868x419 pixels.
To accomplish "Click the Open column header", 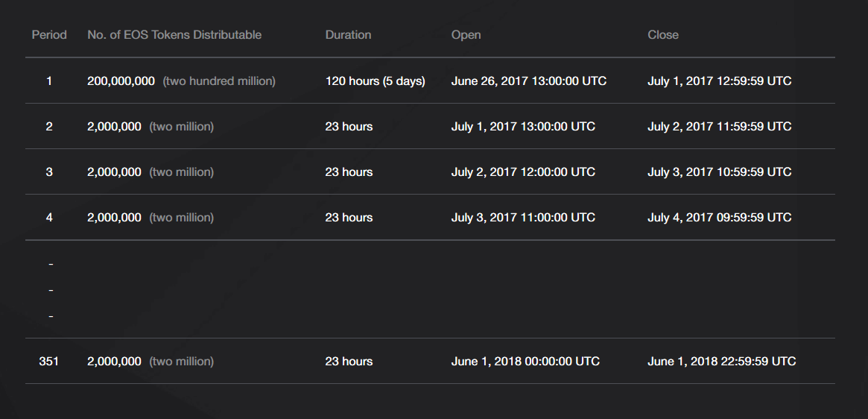I will (x=466, y=35).
